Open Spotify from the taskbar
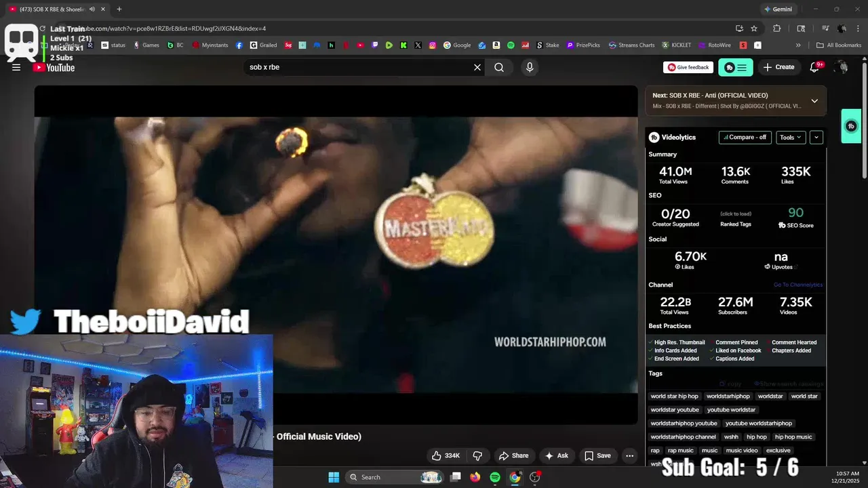This screenshot has height=488, width=868. click(495, 477)
